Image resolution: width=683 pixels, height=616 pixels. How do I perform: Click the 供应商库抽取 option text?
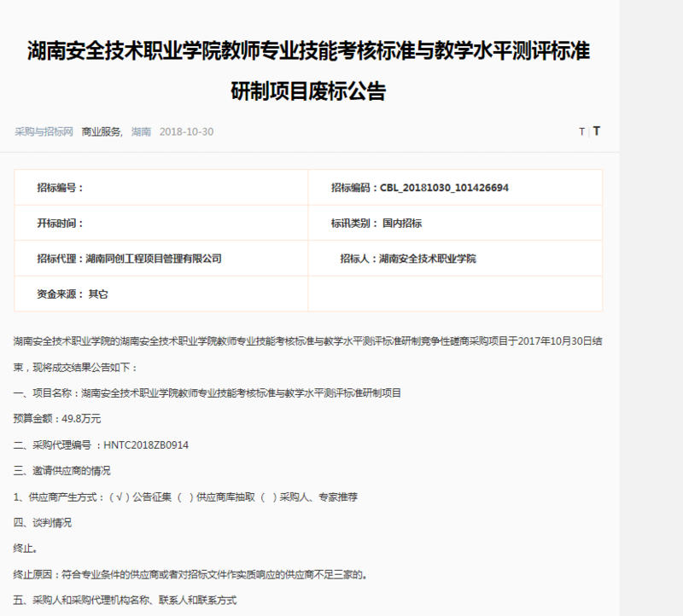[x=225, y=497]
